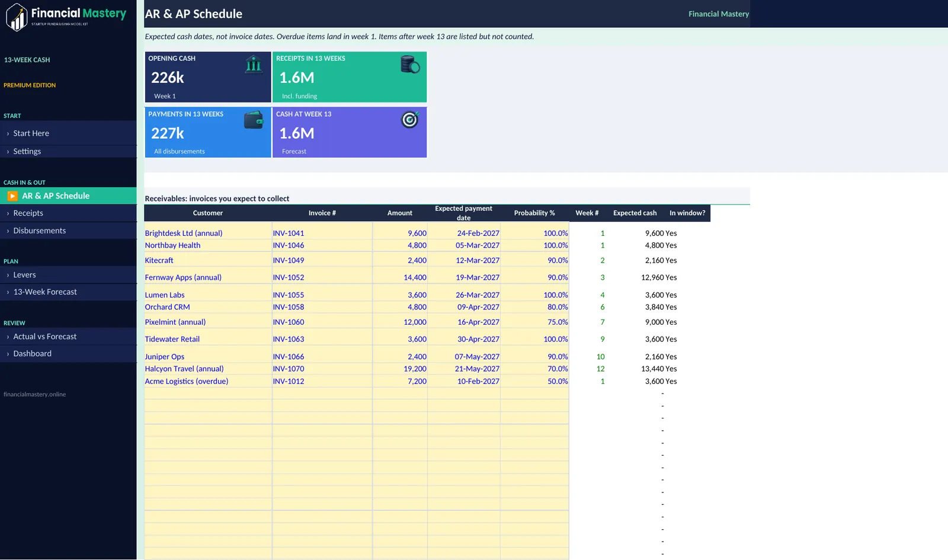This screenshot has width=948, height=560.
Task: Open the 13-Week Forecast page
Action: (68, 292)
